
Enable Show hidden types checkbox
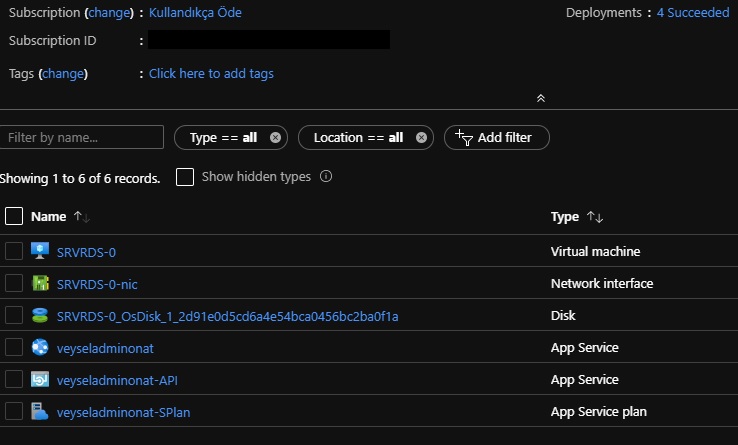tap(185, 177)
